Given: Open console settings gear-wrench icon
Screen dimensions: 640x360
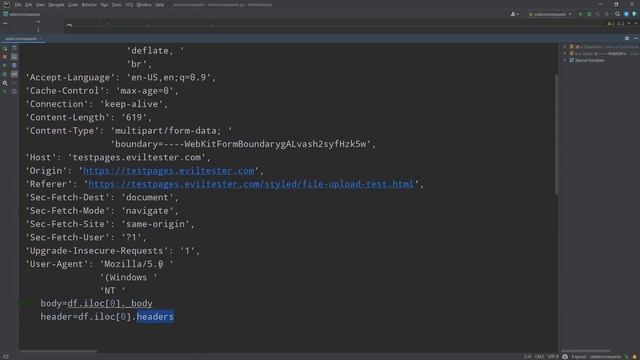Looking at the screenshot, I should click(5, 83).
